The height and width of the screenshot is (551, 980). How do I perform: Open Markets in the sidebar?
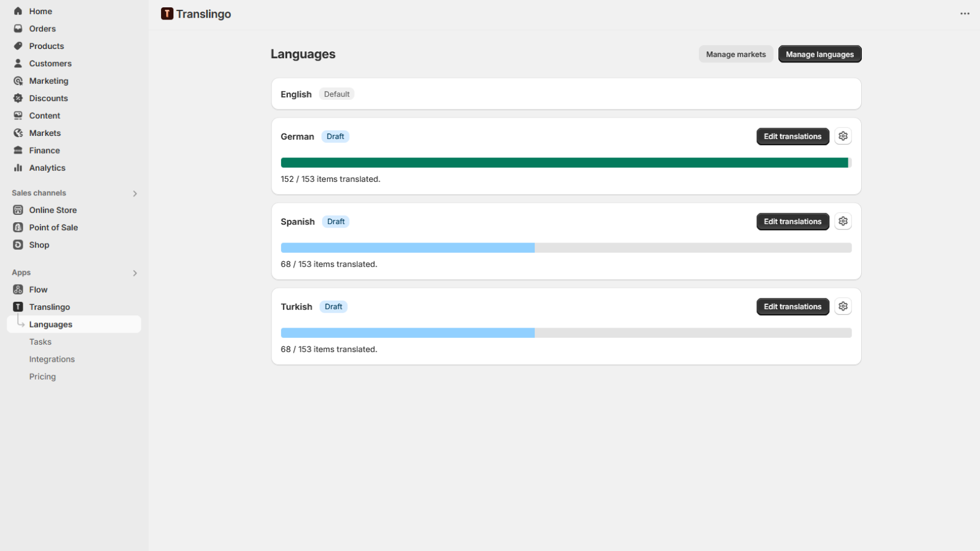click(x=45, y=133)
